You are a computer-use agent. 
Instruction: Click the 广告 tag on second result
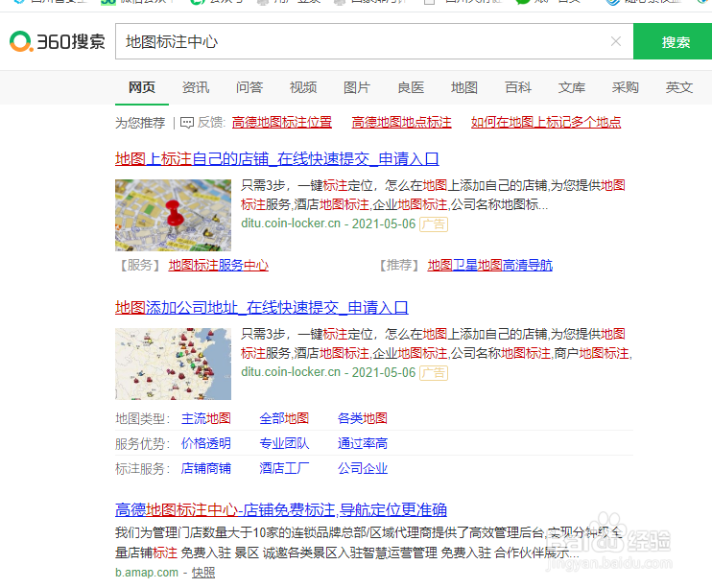(434, 373)
